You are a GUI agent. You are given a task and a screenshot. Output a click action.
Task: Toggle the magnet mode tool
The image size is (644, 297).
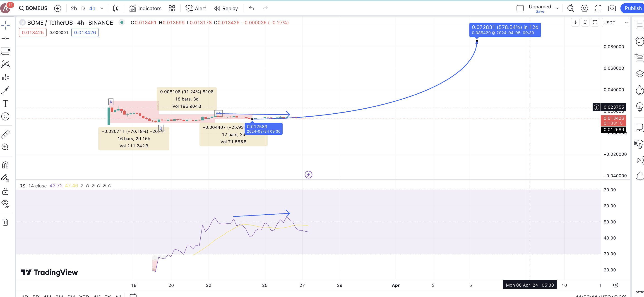pos(5,165)
